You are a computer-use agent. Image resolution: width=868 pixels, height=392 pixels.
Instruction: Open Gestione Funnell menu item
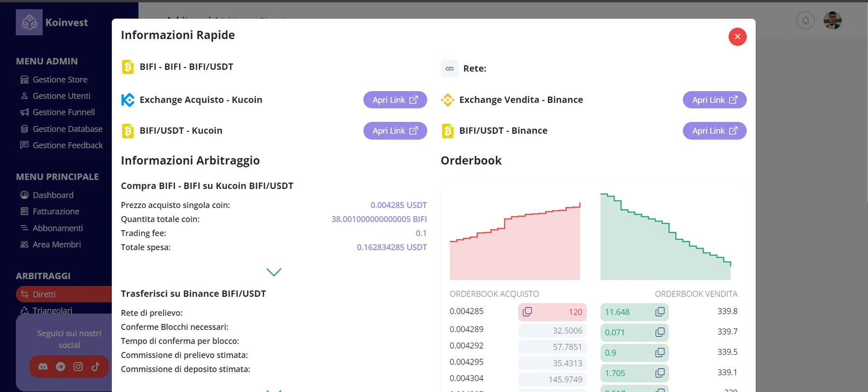pos(57,112)
